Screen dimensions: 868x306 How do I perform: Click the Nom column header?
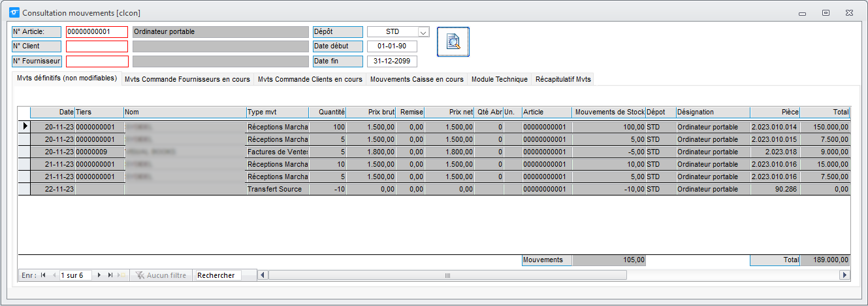click(x=185, y=112)
